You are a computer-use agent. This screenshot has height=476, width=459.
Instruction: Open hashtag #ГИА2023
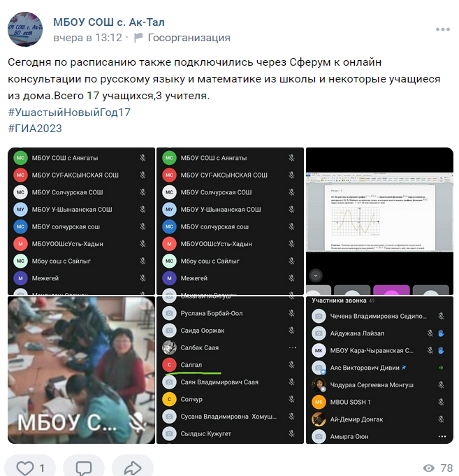click(x=35, y=129)
